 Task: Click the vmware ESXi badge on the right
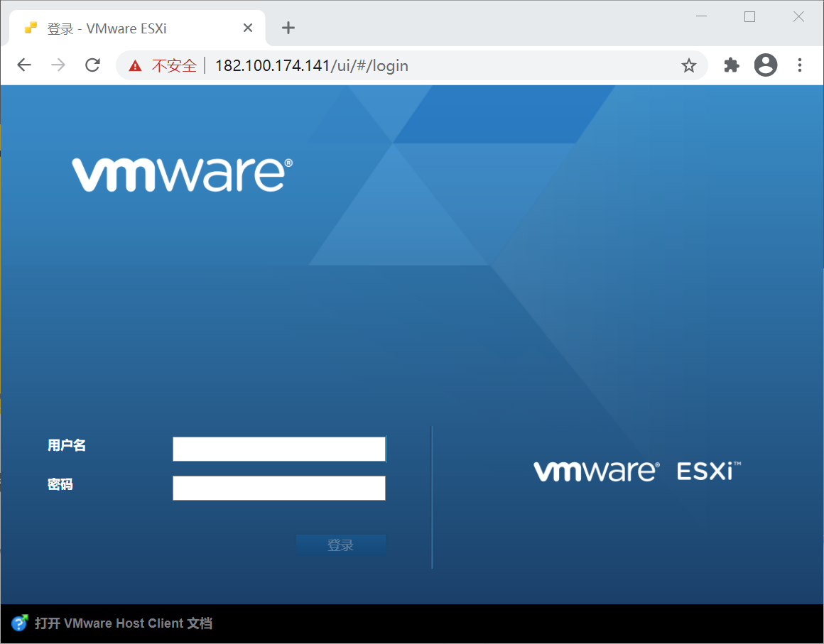636,470
